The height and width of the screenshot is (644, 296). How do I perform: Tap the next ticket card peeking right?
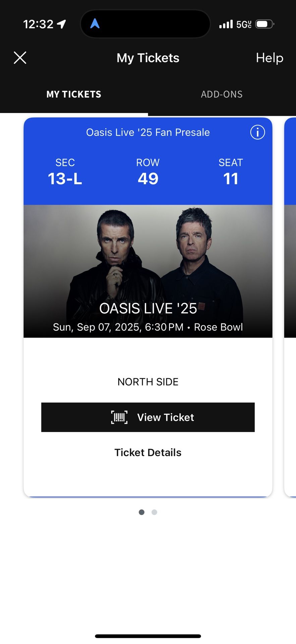click(290, 302)
